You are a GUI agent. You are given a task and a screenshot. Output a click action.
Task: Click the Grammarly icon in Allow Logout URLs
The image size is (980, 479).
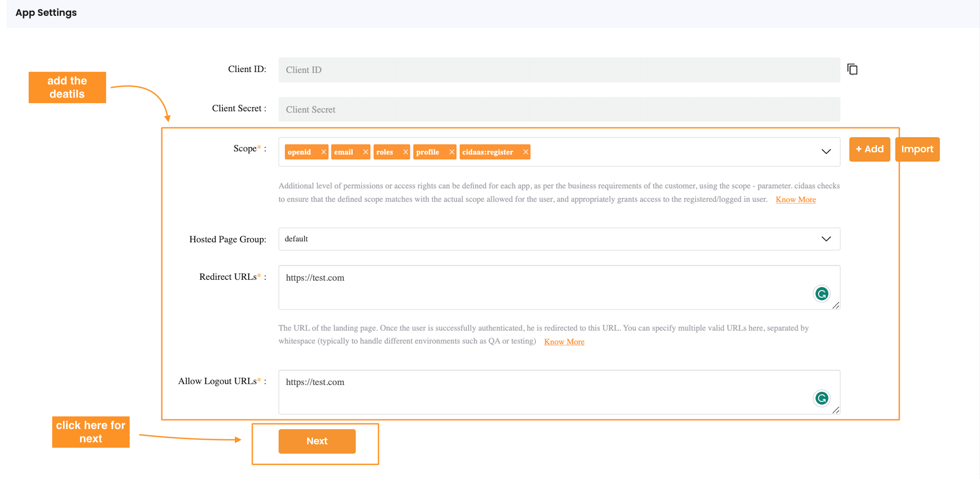[822, 398]
